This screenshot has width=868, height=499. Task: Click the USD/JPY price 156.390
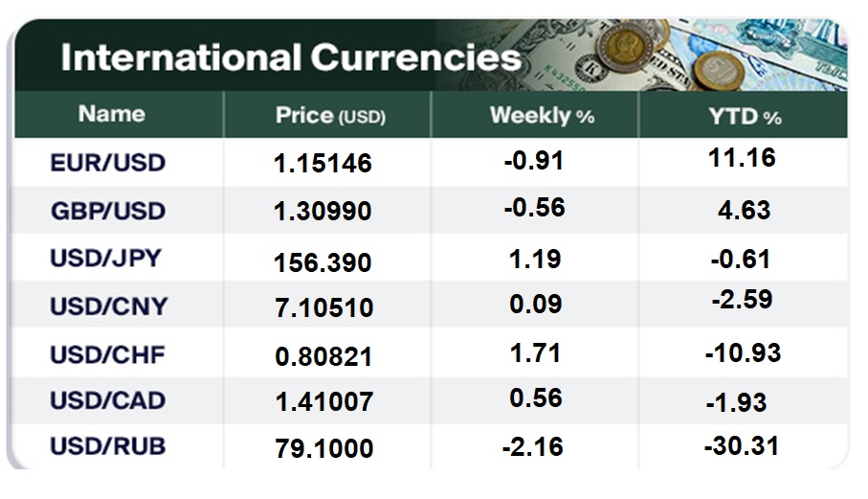[x=323, y=261]
